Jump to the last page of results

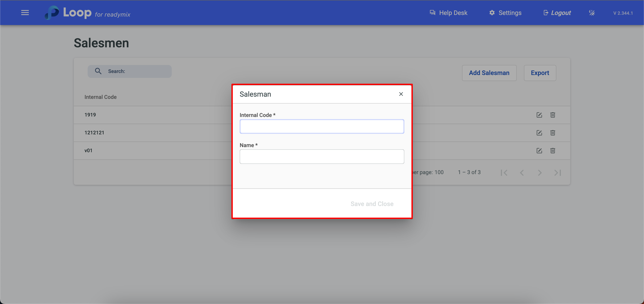click(557, 173)
